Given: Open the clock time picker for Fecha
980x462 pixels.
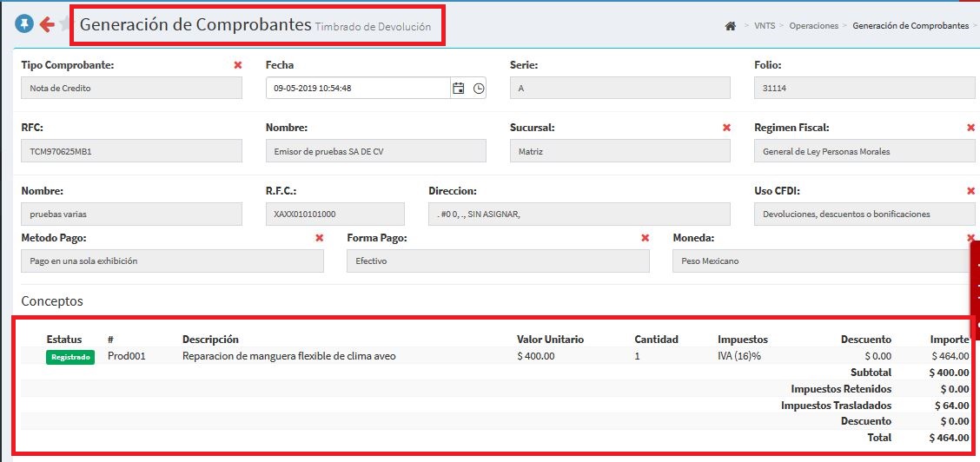Looking at the screenshot, I should [479, 88].
